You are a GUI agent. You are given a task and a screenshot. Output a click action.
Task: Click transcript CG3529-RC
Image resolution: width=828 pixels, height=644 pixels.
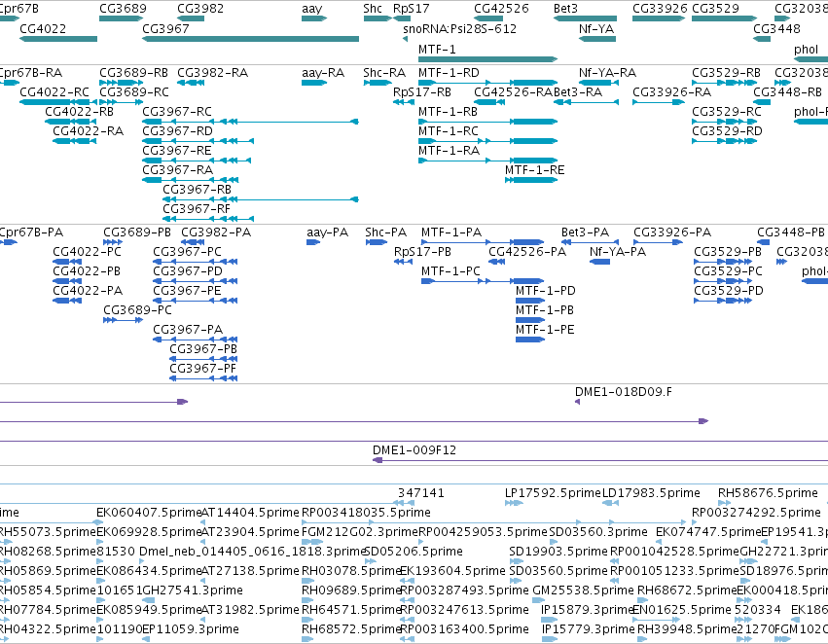click(x=727, y=111)
